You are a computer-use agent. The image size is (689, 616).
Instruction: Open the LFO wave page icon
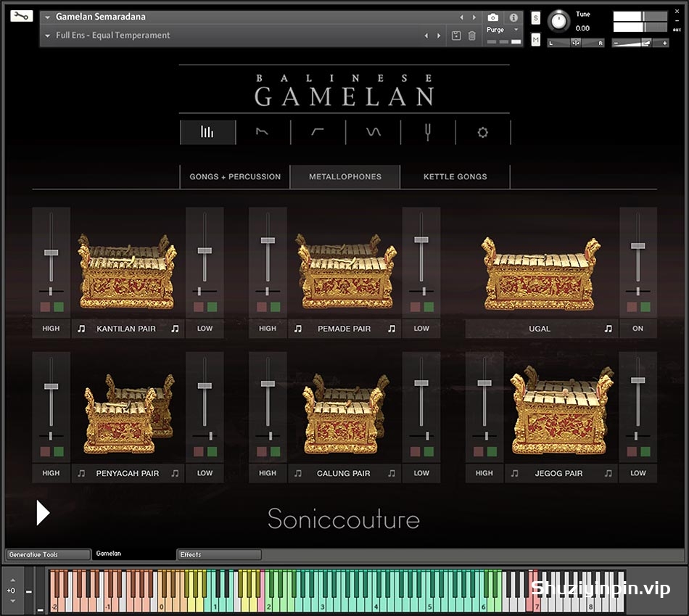[x=373, y=132]
